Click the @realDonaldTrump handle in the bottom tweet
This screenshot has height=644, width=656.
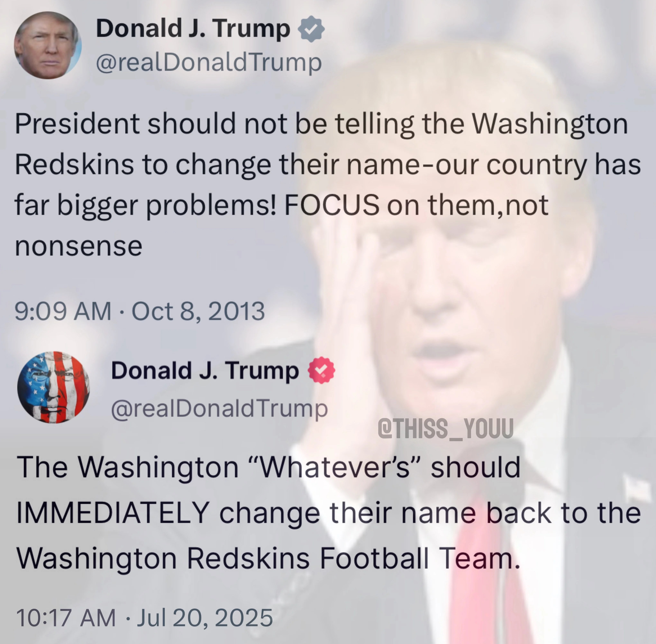220,409
